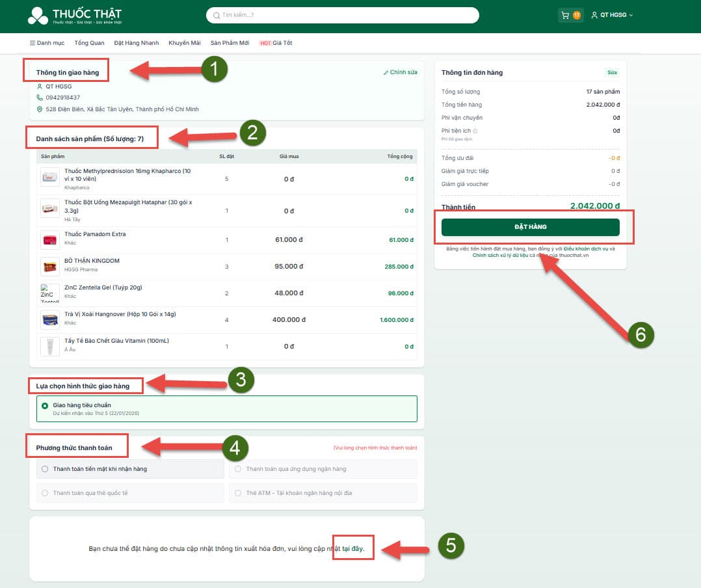Choose Thanh toán qua ứng dụng ngân hàng
701x588 pixels.
coord(238,469)
